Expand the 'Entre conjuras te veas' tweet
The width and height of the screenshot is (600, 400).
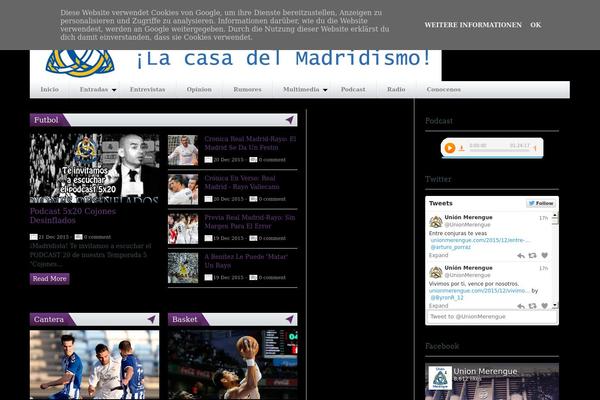pyautogui.click(x=438, y=255)
